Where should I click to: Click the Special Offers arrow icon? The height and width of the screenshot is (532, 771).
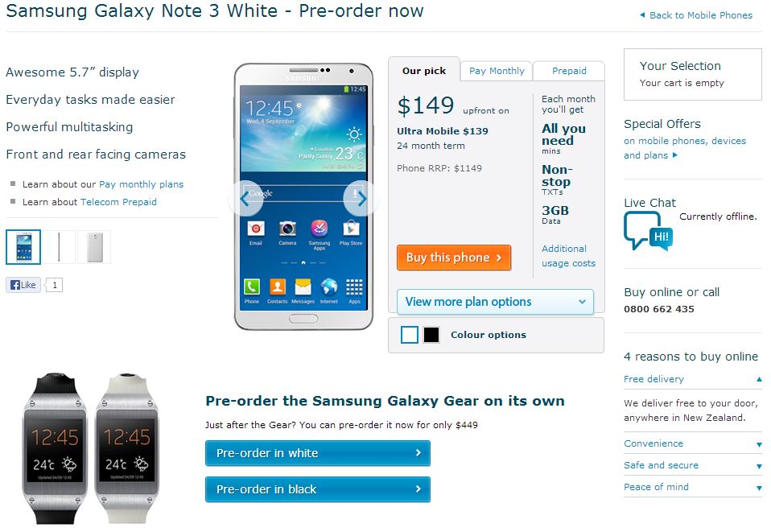[674, 155]
